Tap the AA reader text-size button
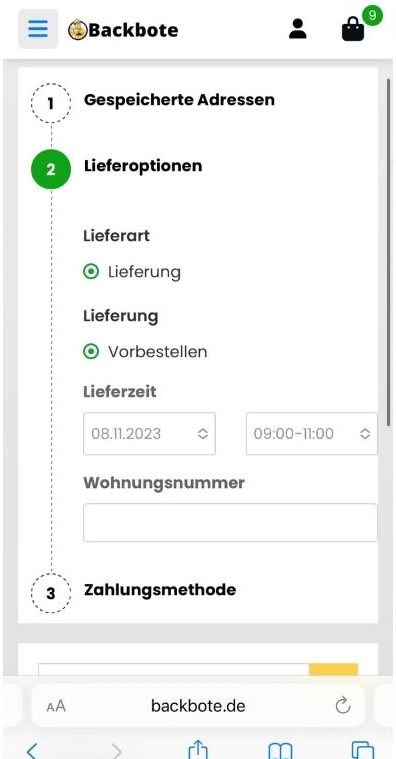 click(x=56, y=706)
